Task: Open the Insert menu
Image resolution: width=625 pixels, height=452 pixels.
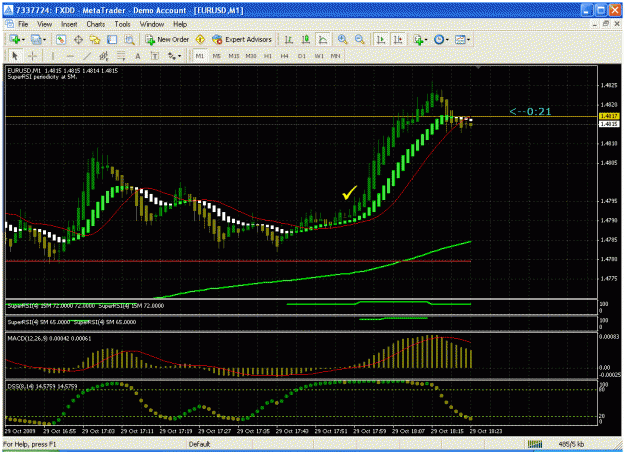Action: click(69, 24)
